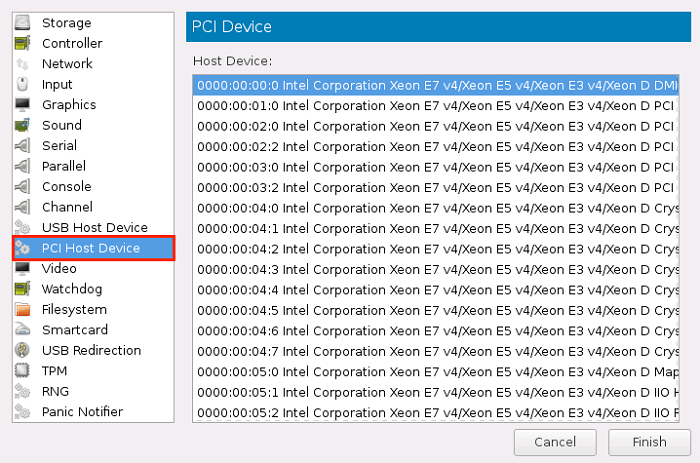Select the Smartcard entry label

click(75, 330)
